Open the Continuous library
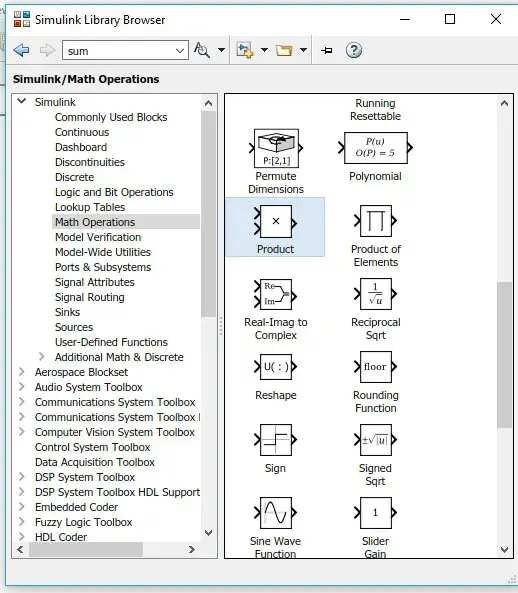This screenshot has width=518, height=593. [x=82, y=132]
